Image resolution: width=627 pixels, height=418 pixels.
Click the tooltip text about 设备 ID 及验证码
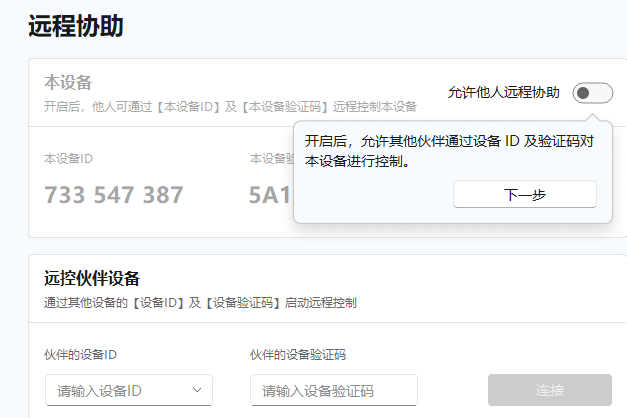pos(449,151)
